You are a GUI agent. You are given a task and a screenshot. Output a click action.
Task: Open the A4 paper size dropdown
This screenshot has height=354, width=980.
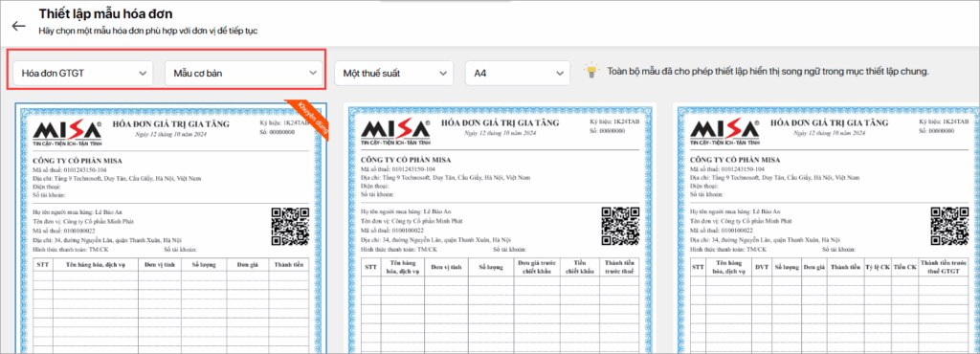(518, 73)
